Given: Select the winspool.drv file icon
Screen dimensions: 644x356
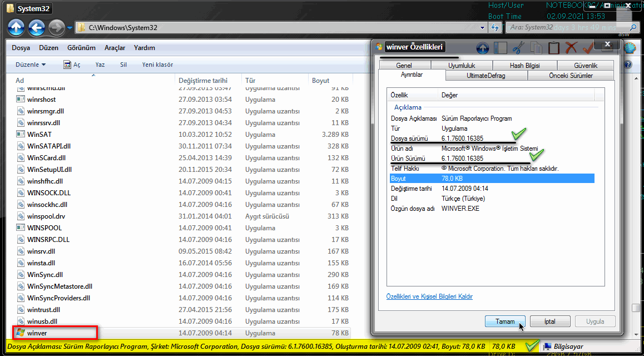Looking at the screenshot, I should click(x=21, y=216).
